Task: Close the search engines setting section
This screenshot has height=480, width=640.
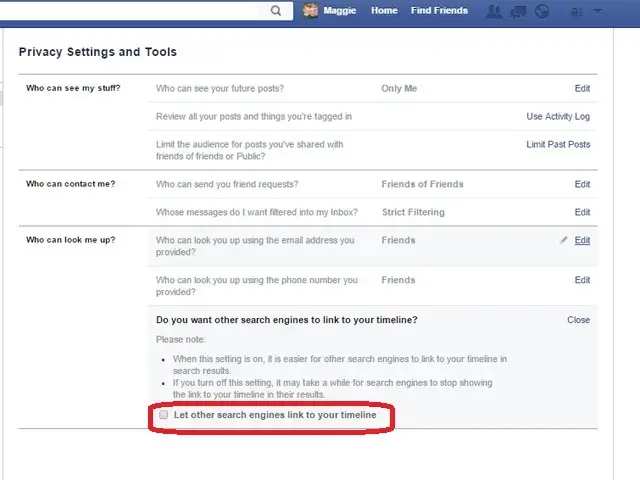Action: point(578,321)
